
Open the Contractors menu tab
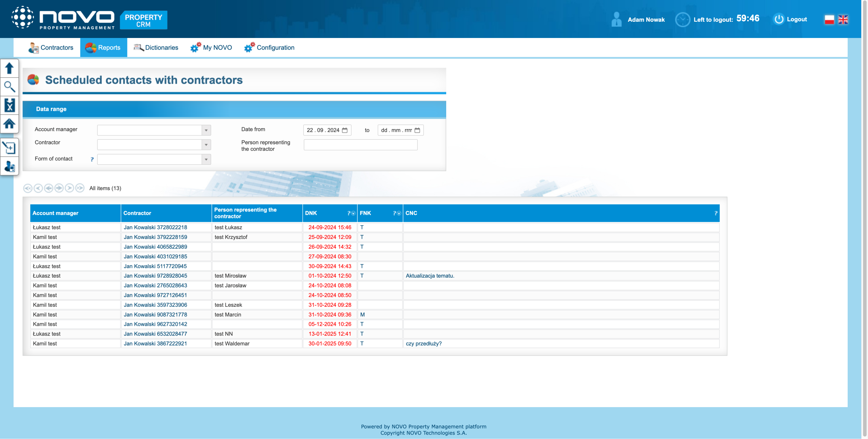pyautogui.click(x=51, y=47)
